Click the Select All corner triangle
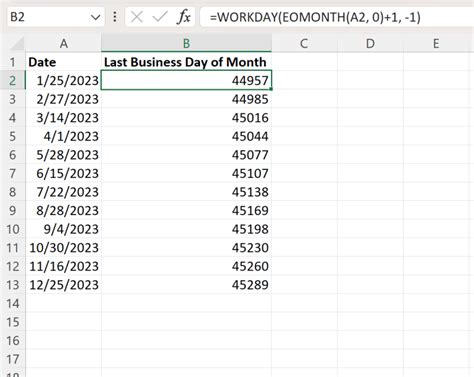The height and width of the screenshot is (377, 474). click(x=16, y=43)
